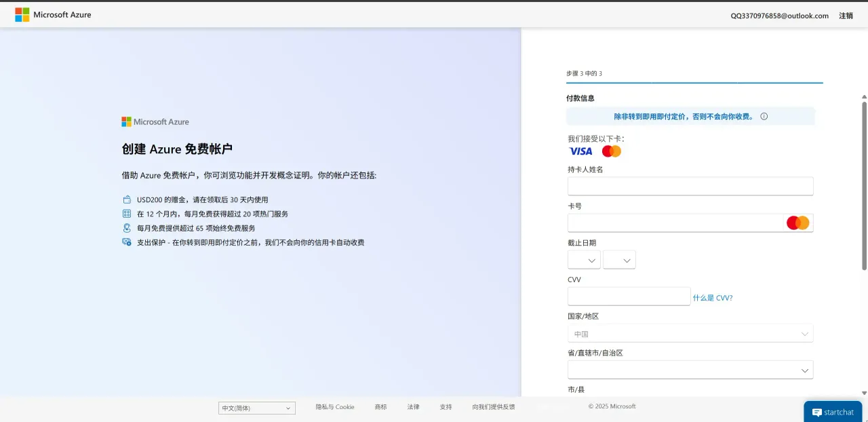Click 注销 to sign out

pyautogui.click(x=846, y=16)
